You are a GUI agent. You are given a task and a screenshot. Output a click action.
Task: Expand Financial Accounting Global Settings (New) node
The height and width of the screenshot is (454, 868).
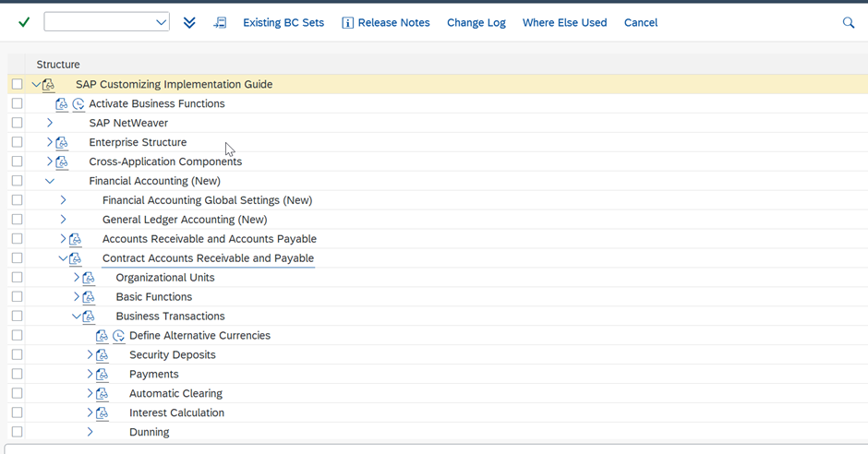(x=63, y=200)
